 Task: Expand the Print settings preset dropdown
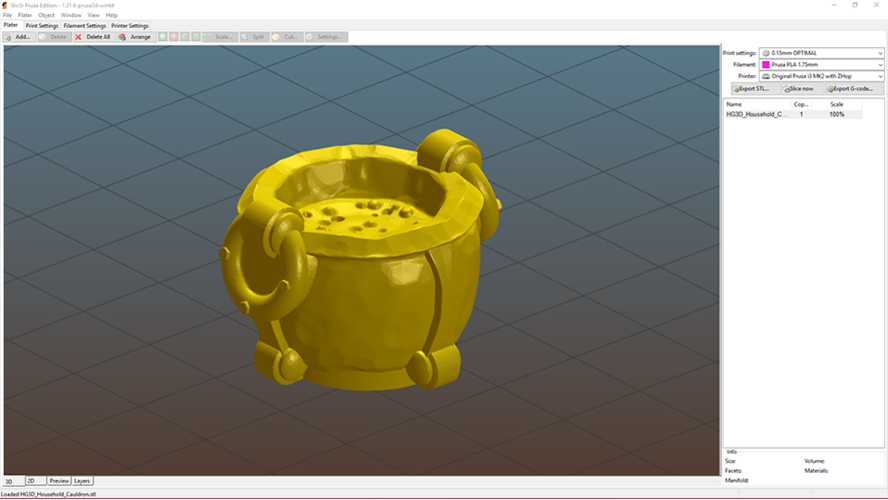tap(880, 53)
